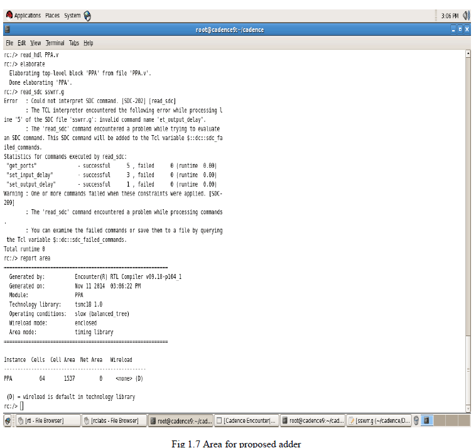Open the terminal window menu icon
Image resolution: width=476 pixels, height=448 pixels.
coord(7,30)
